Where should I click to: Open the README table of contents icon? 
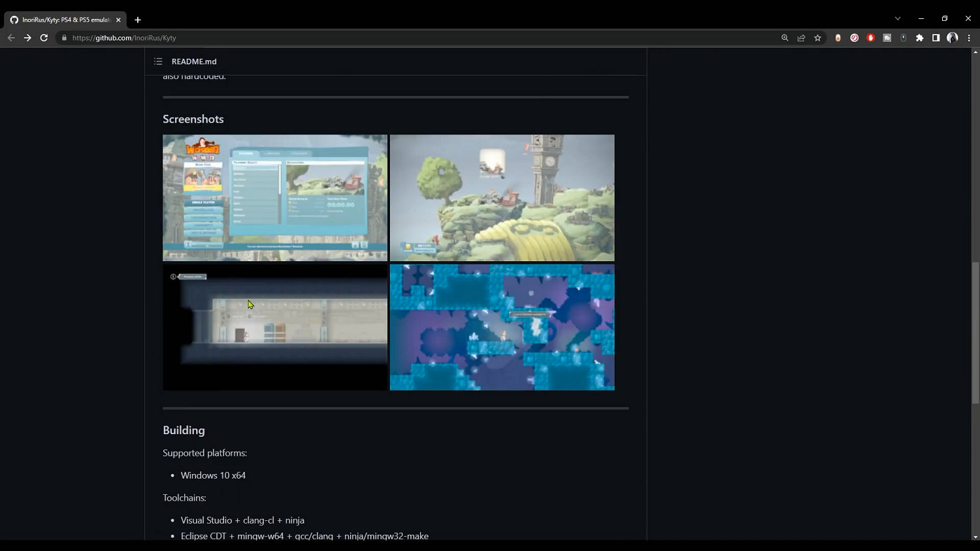click(158, 61)
